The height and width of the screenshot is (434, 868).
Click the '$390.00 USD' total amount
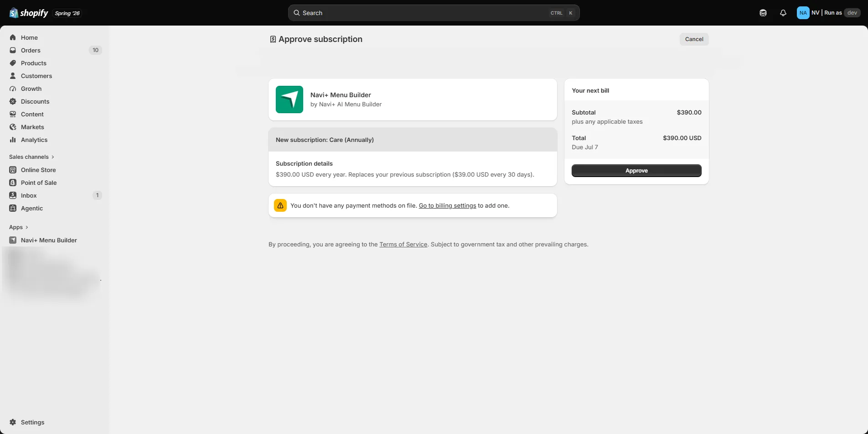click(682, 138)
